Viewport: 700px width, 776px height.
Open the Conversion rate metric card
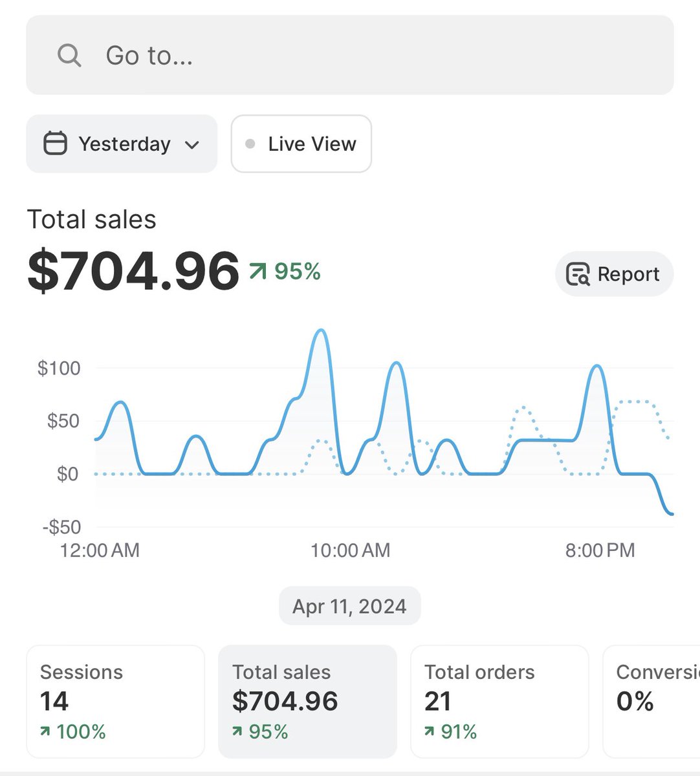[x=651, y=702]
